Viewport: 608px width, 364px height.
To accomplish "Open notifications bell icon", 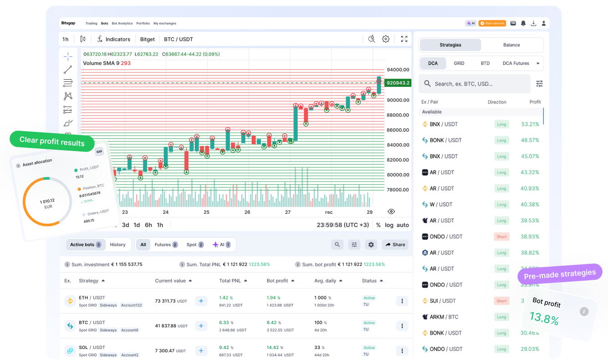I will [523, 23].
